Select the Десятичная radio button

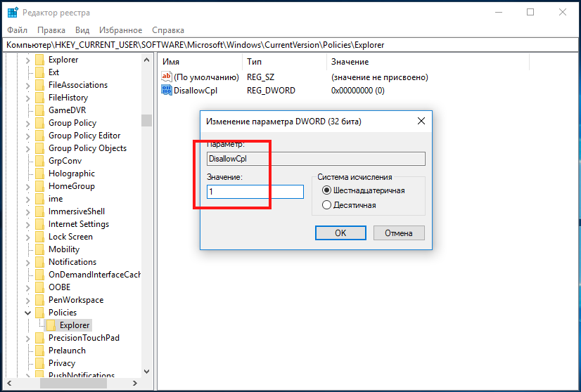click(326, 204)
